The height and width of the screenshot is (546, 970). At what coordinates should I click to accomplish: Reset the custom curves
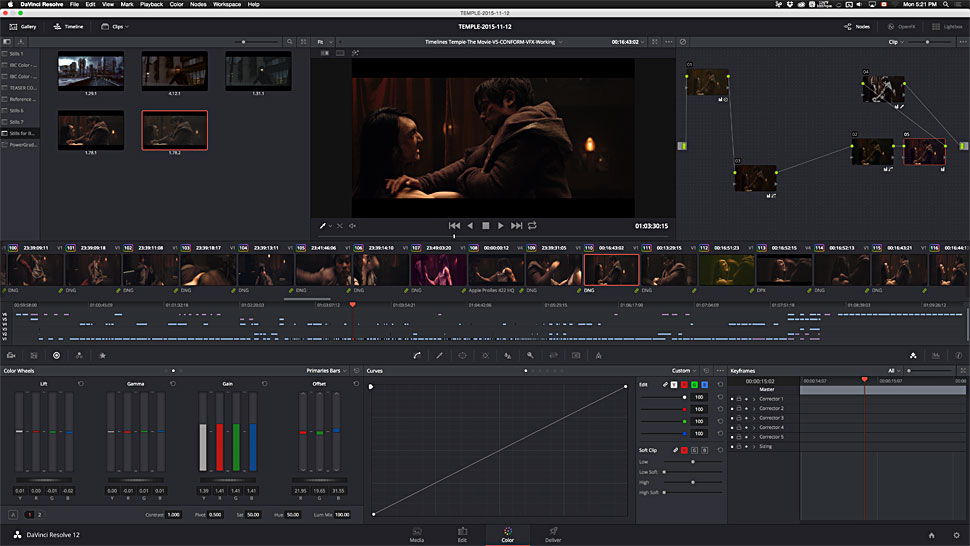point(706,371)
